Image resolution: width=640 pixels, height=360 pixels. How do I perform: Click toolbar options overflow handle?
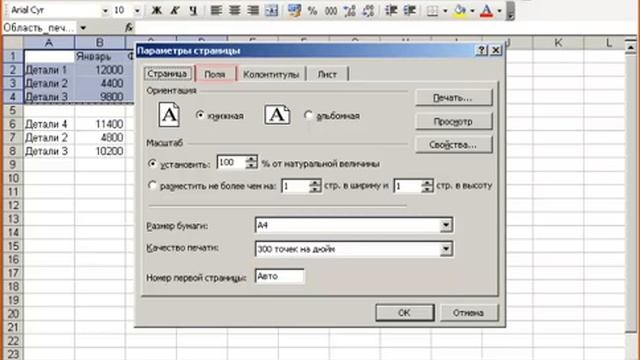(510, 11)
